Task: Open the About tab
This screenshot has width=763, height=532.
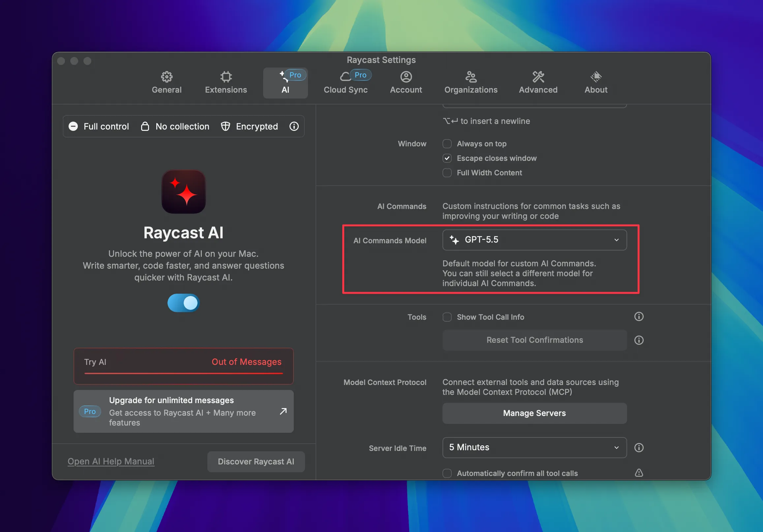Action: click(x=596, y=83)
